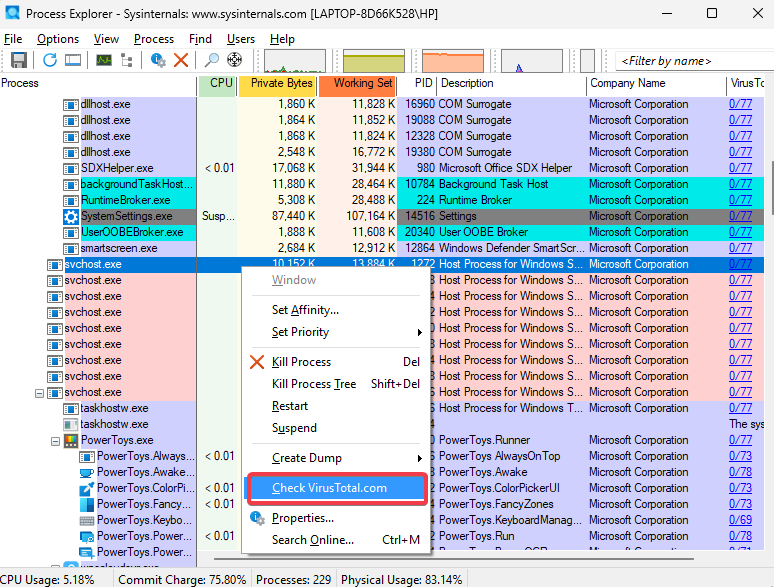Choose Restart in the context menu

336,406
